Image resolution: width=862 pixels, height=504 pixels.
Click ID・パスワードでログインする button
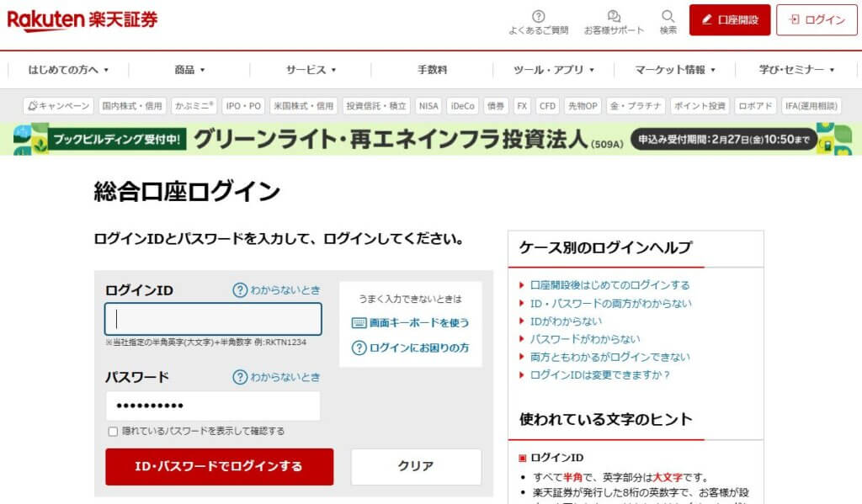(x=219, y=466)
